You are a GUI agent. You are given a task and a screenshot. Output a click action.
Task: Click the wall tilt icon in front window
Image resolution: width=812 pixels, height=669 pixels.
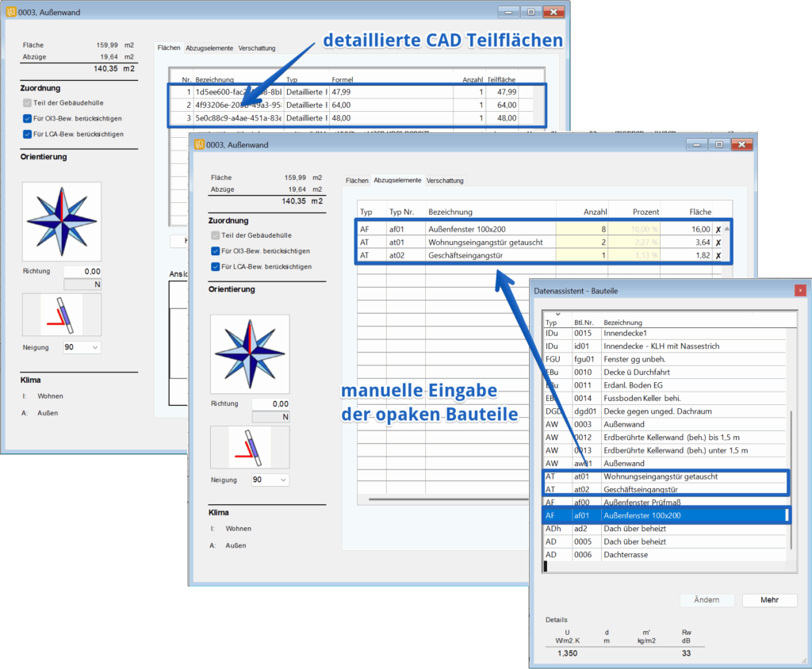pyautogui.click(x=250, y=449)
